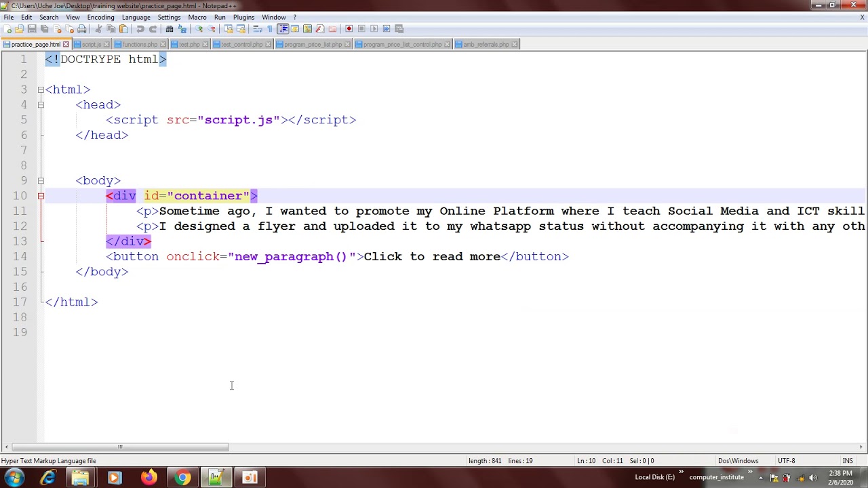
Task: Open Internet Explorer from the taskbar
Action: (47, 478)
